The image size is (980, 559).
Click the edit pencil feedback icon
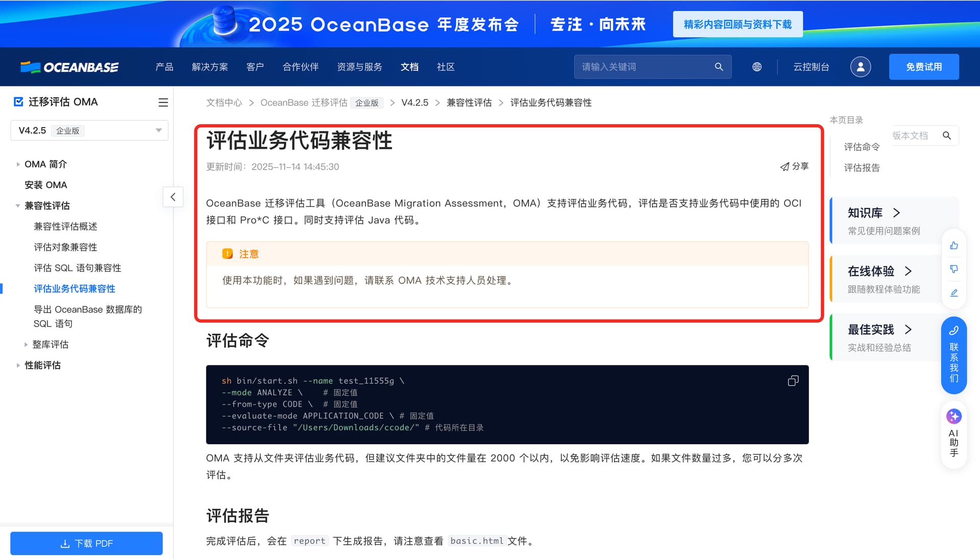coord(953,293)
